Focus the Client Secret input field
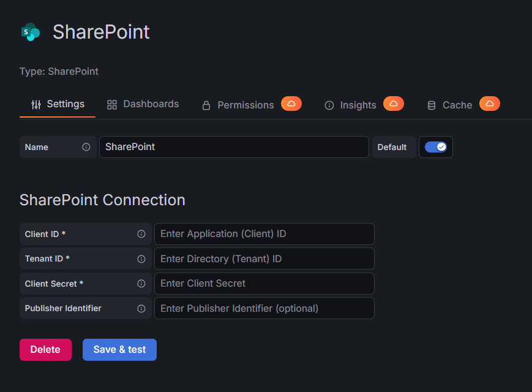Viewport: 532px width, 392px height. [x=264, y=284]
